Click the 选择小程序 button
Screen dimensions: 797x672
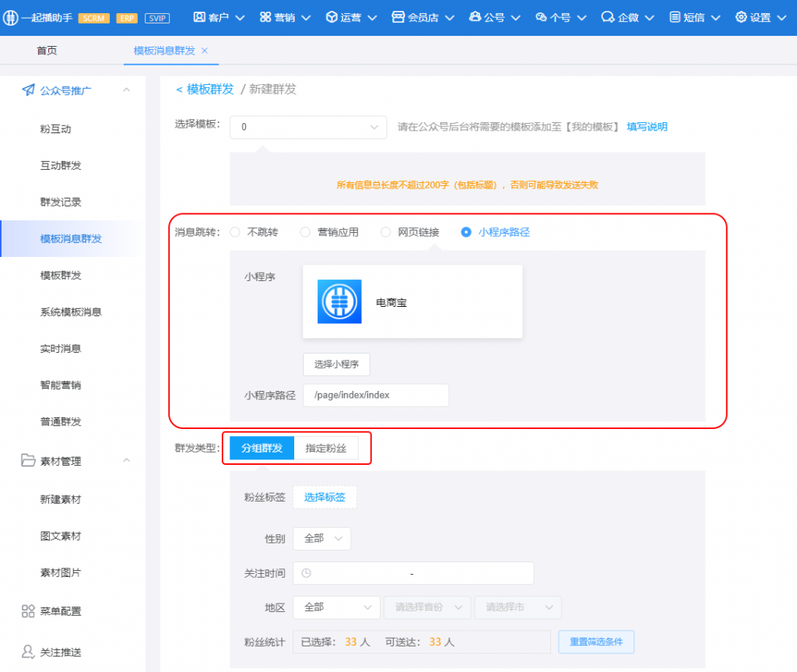coord(336,364)
